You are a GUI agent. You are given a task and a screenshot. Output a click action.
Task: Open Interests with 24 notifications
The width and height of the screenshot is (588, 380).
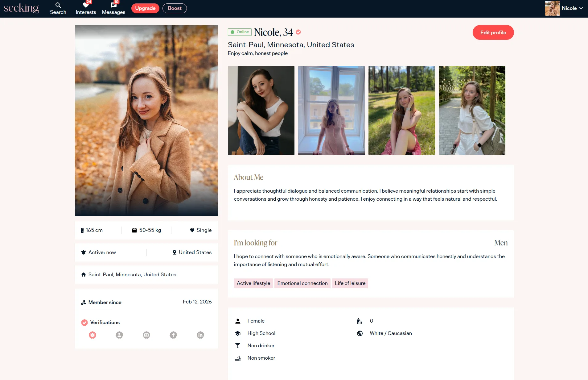pos(86,8)
